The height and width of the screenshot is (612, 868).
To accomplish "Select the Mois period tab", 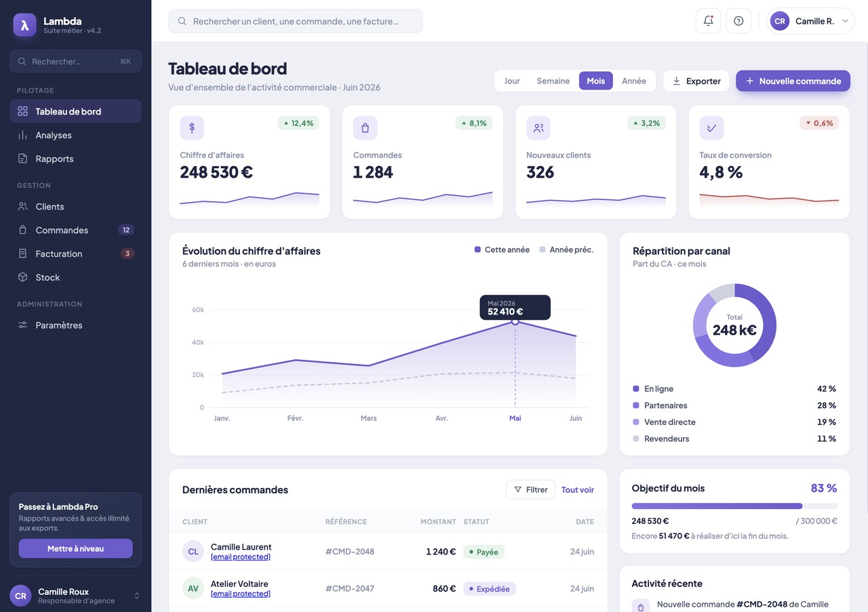I will coord(596,81).
